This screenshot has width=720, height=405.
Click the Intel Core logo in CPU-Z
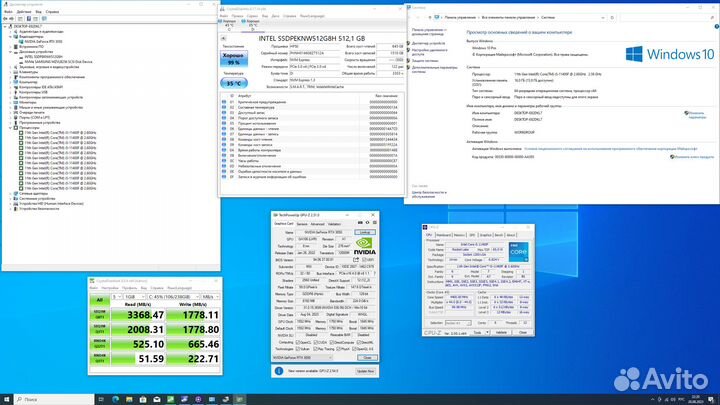(x=518, y=252)
